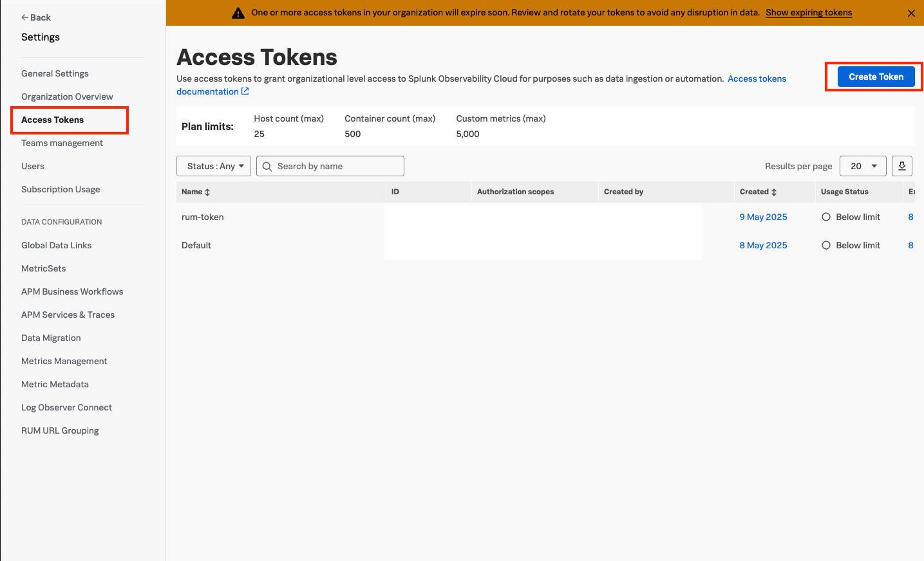
Task: Open APM Business Workflows in sidebar
Action: click(72, 291)
